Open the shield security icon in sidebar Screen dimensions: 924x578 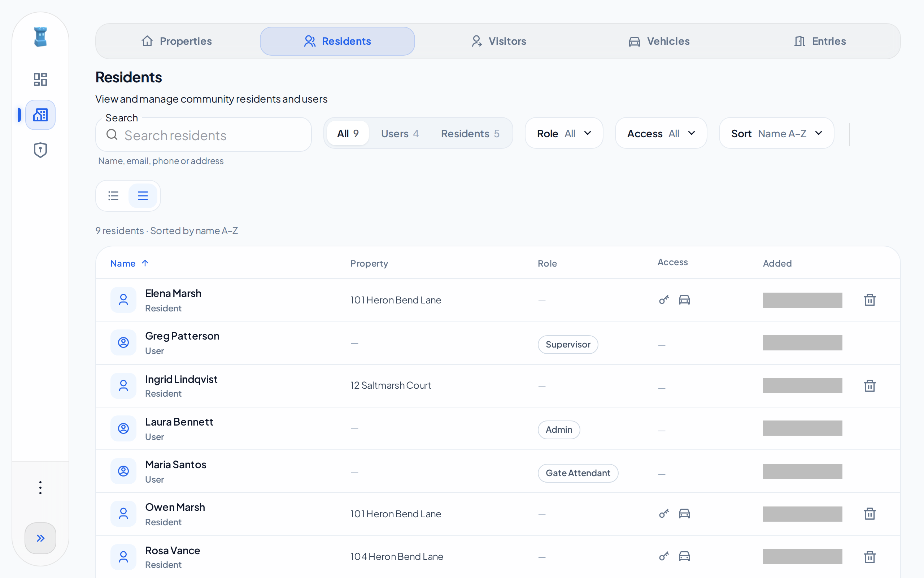pos(40,150)
